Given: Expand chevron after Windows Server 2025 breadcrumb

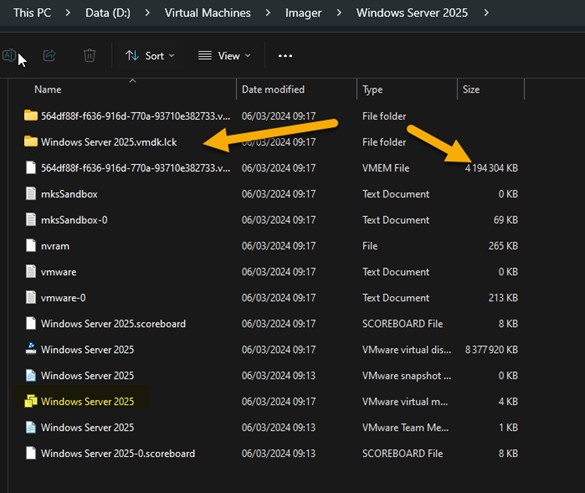Looking at the screenshot, I should click(486, 13).
